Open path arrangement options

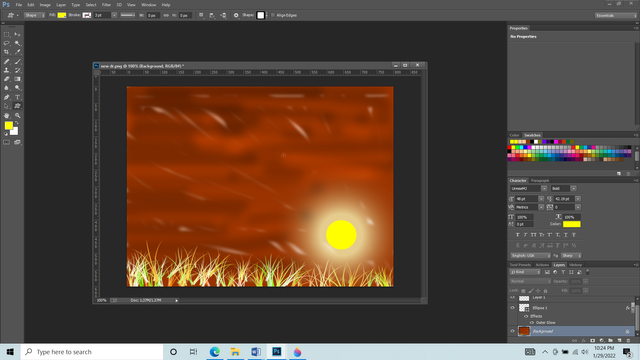pyautogui.click(x=223, y=15)
